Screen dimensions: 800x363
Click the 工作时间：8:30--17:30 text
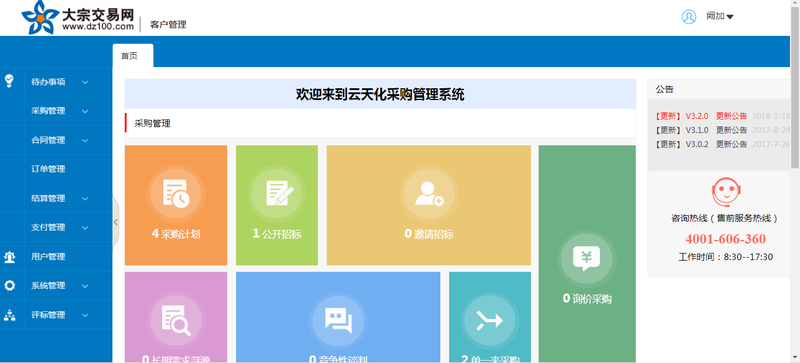[726, 257]
